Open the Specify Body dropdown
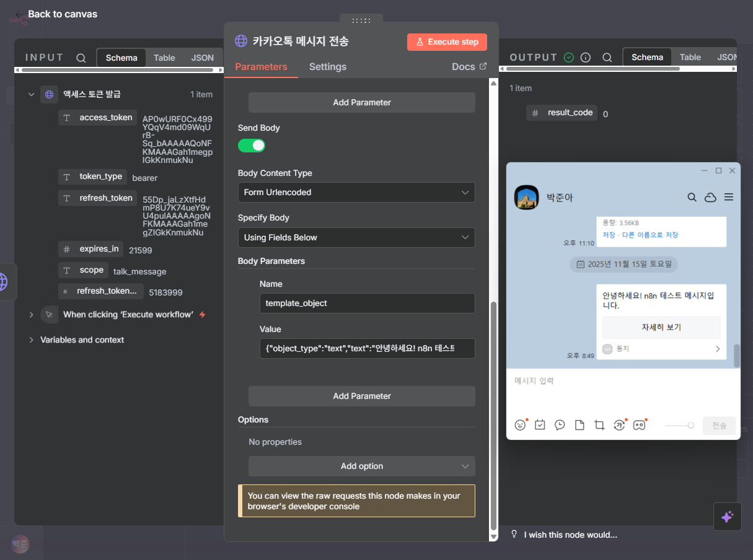 click(x=356, y=237)
